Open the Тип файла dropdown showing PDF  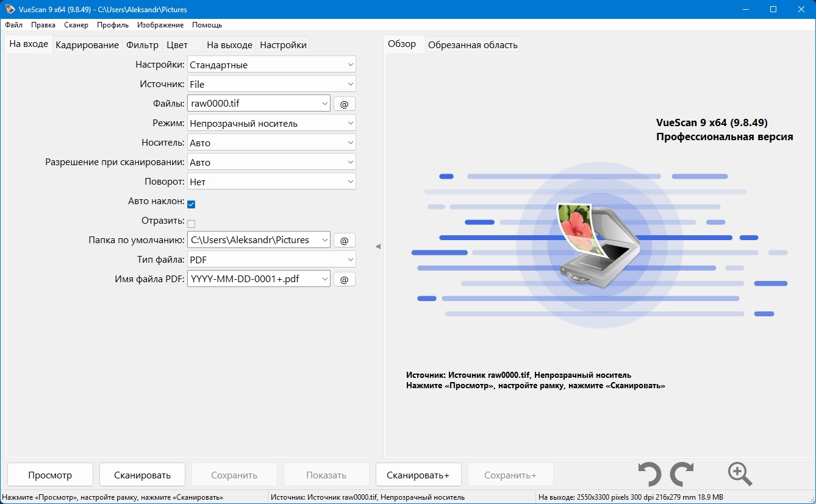[x=271, y=260]
